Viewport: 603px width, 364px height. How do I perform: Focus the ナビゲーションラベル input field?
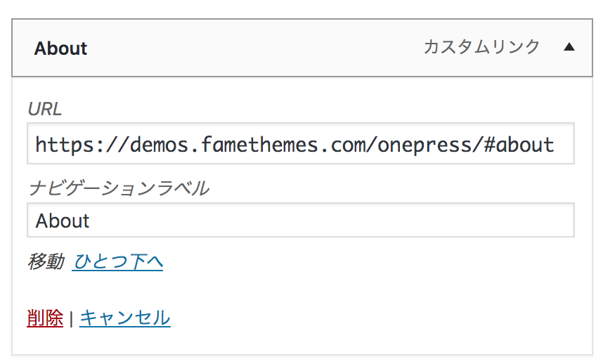(300, 221)
